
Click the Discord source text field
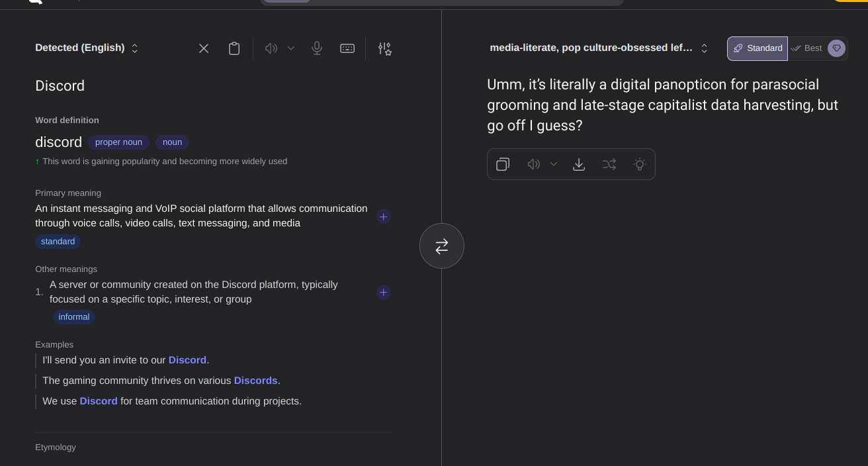point(60,86)
